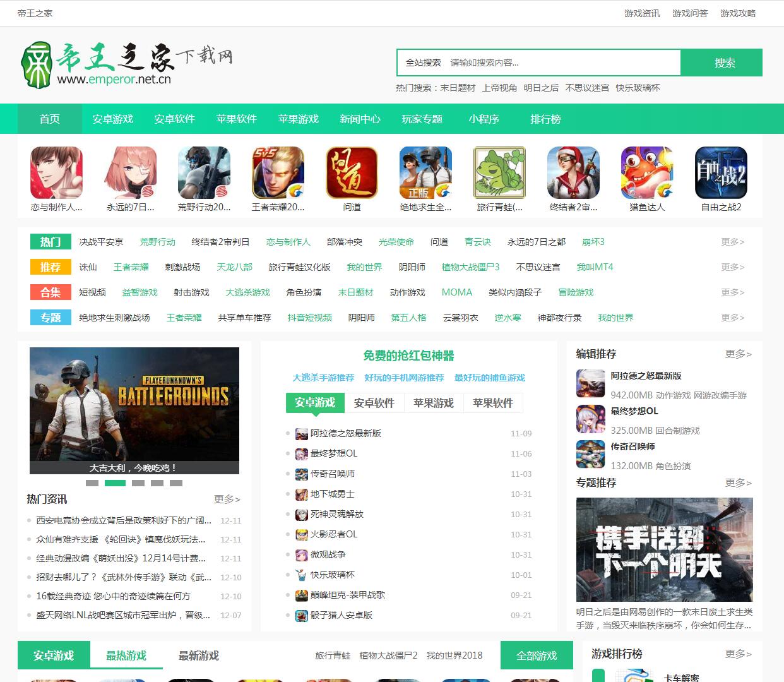Click the 传奇召唤师 icon under 编辑推荐

pos(591,454)
